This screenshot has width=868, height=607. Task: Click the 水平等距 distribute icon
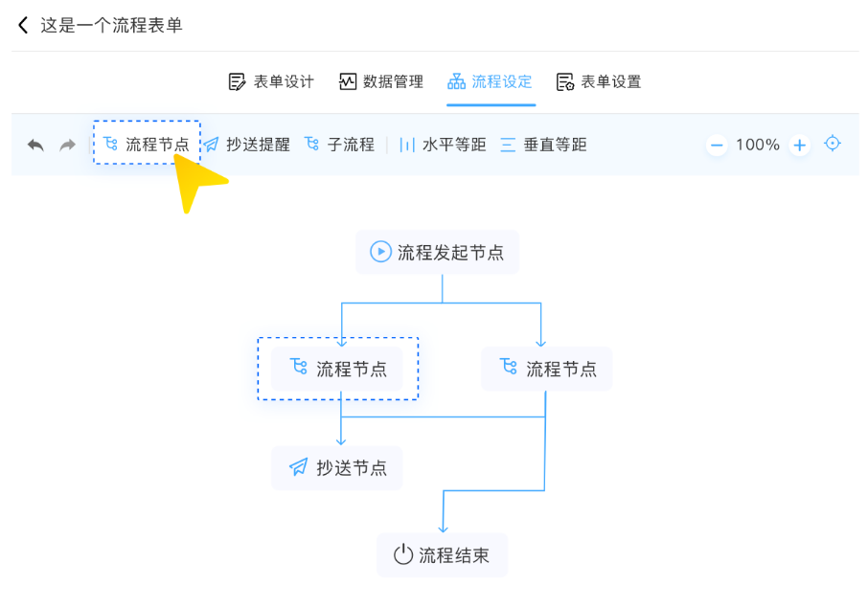(x=407, y=145)
